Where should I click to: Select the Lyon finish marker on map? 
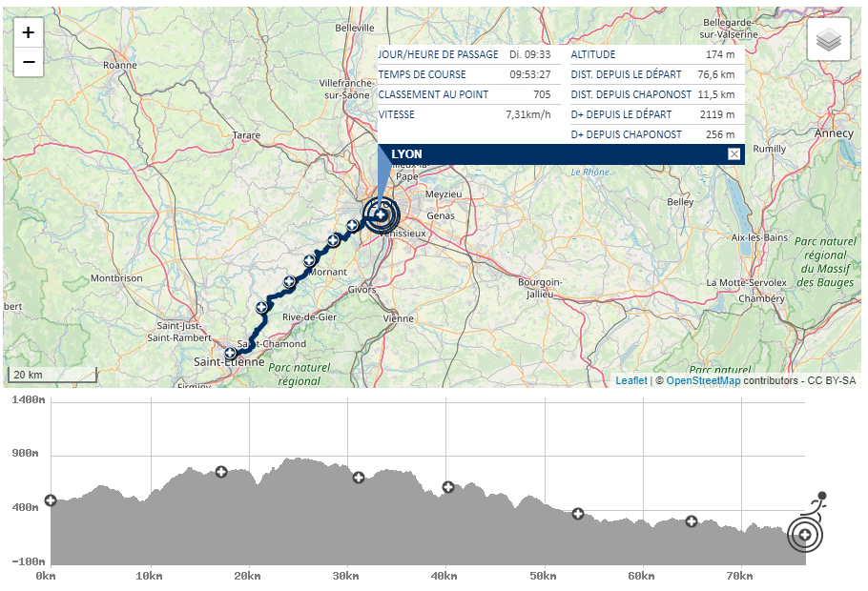pos(381,215)
